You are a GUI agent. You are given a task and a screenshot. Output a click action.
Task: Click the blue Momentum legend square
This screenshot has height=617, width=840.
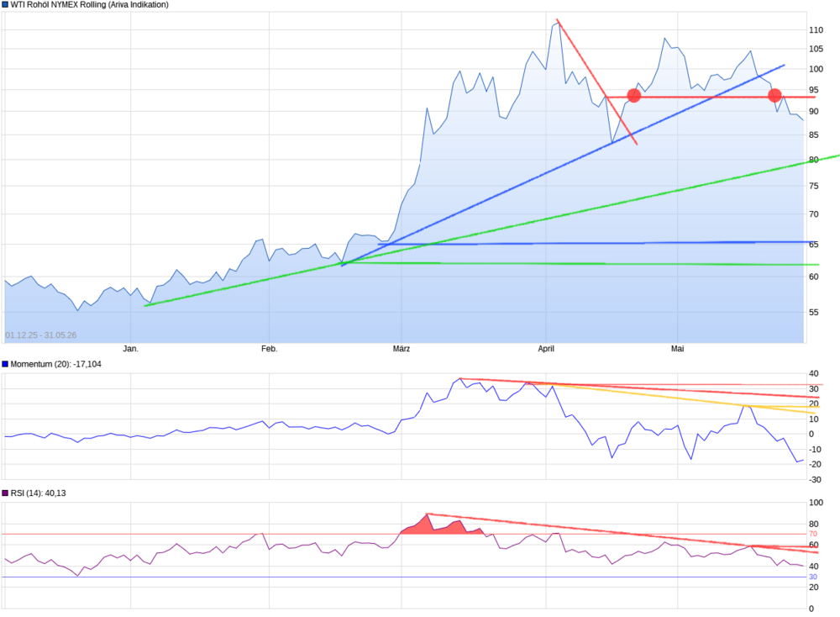(x=5, y=364)
